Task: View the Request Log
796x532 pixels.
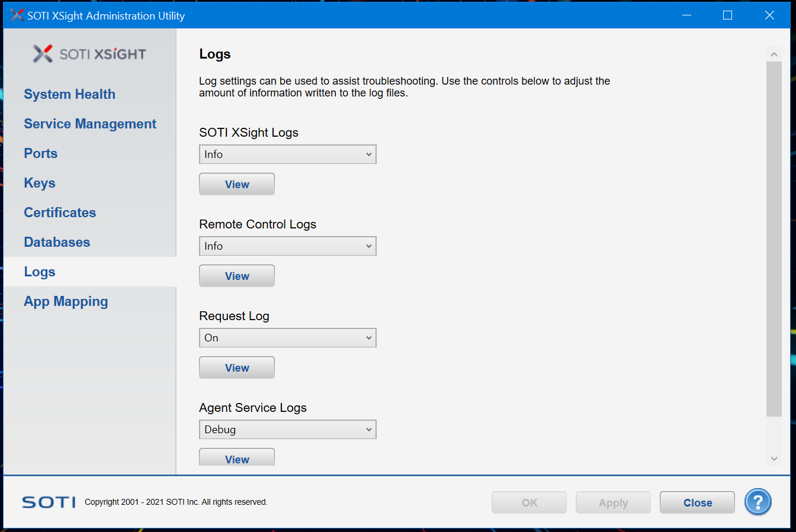Action: pyautogui.click(x=237, y=367)
